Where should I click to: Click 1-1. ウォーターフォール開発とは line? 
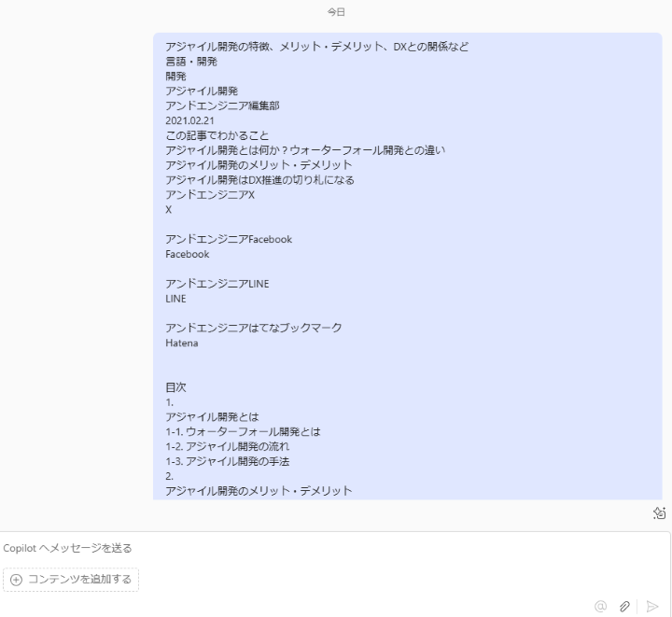pyautogui.click(x=243, y=431)
